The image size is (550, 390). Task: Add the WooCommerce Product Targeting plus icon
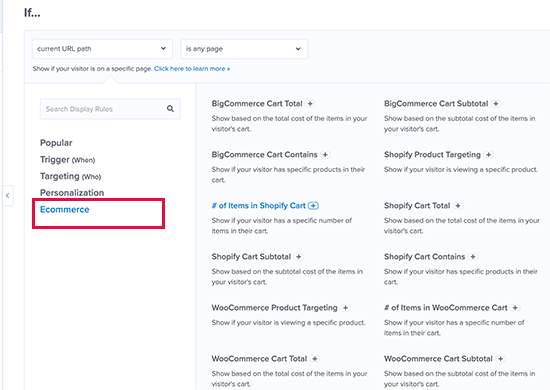pyautogui.click(x=346, y=308)
